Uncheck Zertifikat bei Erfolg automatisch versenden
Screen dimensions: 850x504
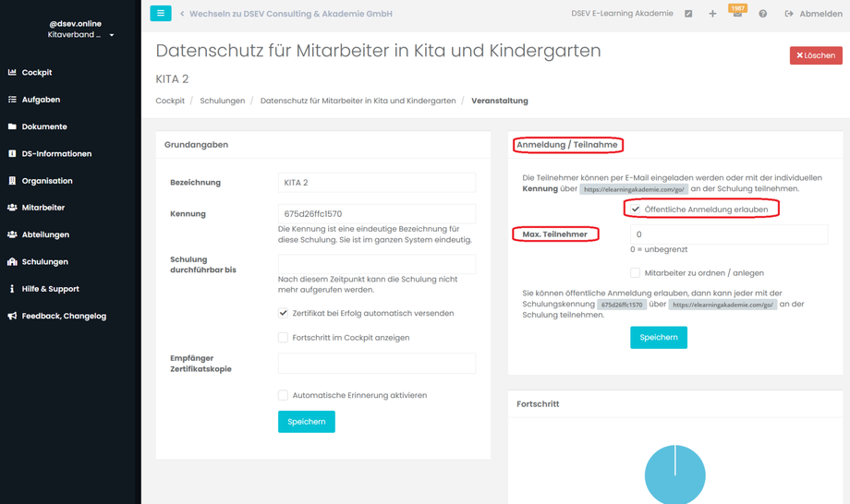click(284, 313)
